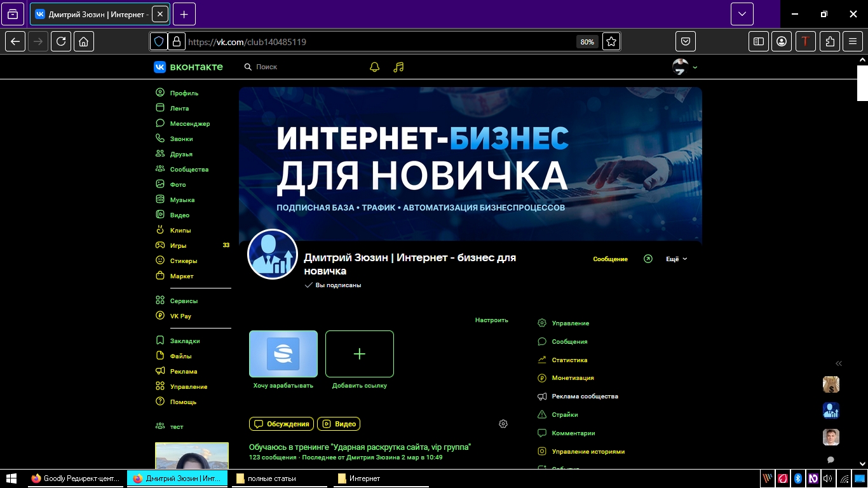Image resolution: width=868 pixels, height=488 pixels.
Task: Click the 80% zoom indicator
Action: [587, 42]
